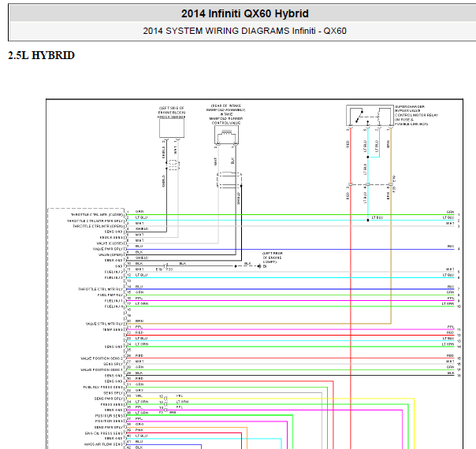Click the ENG OIL PRESS SENS pin label
476x449 pixels.
pos(103,432)
